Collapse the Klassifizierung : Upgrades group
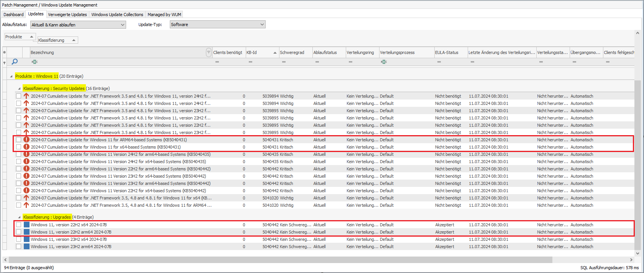Viewport: 644px width, 273px height. click(19, 217)
